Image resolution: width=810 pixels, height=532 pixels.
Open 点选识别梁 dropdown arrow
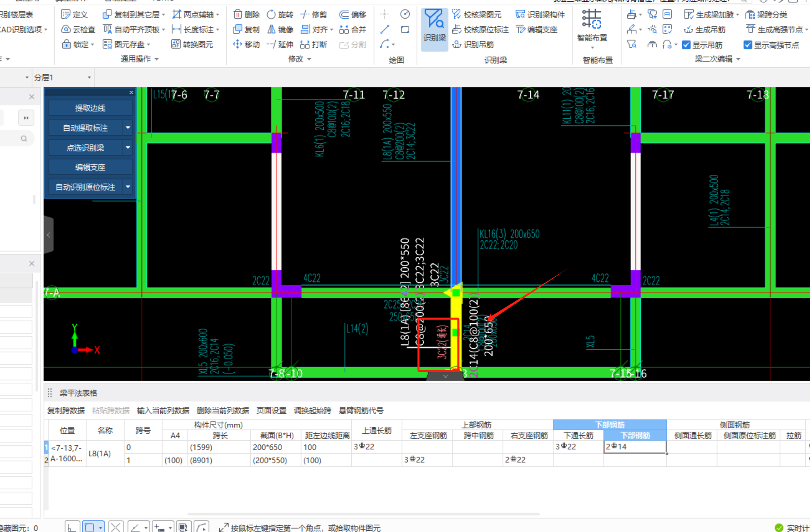(128, 147)
